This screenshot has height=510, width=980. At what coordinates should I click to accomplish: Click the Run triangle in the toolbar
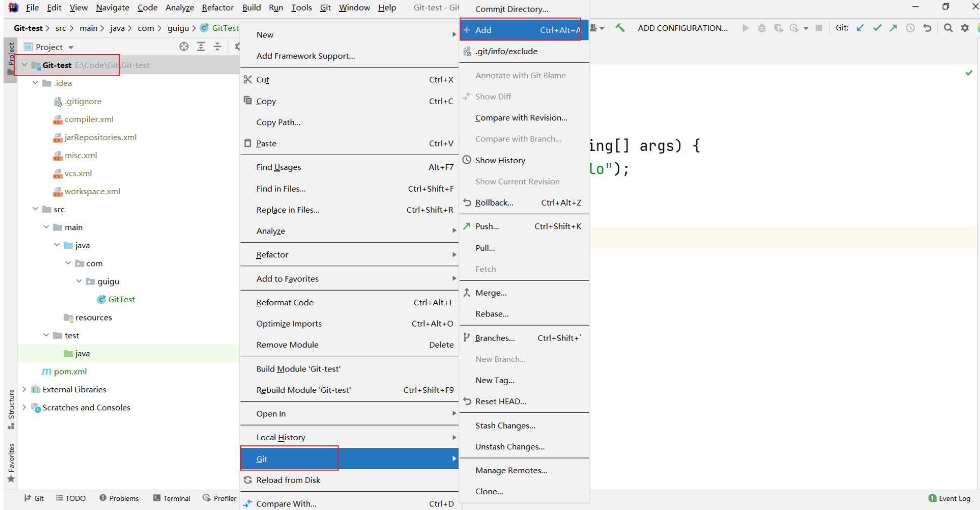coord(745,28)
